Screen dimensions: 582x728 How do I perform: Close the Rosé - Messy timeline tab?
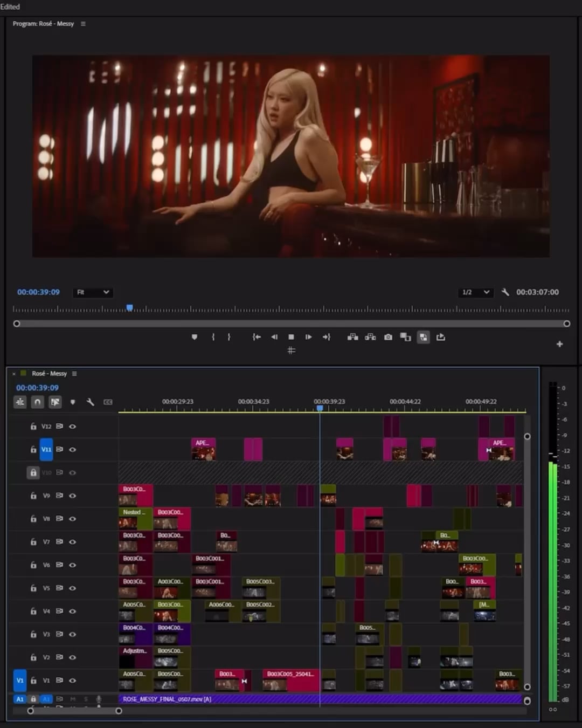[x=14, y=373]
